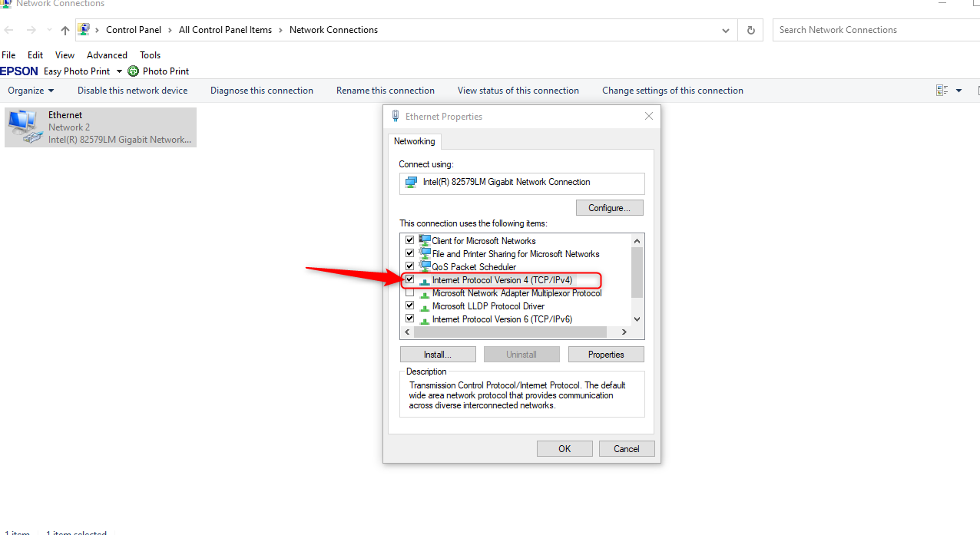
Task: Enable Microsoft Network Adapter Multiplexor Protocol checkbox
Action: [x=409, y=293]
